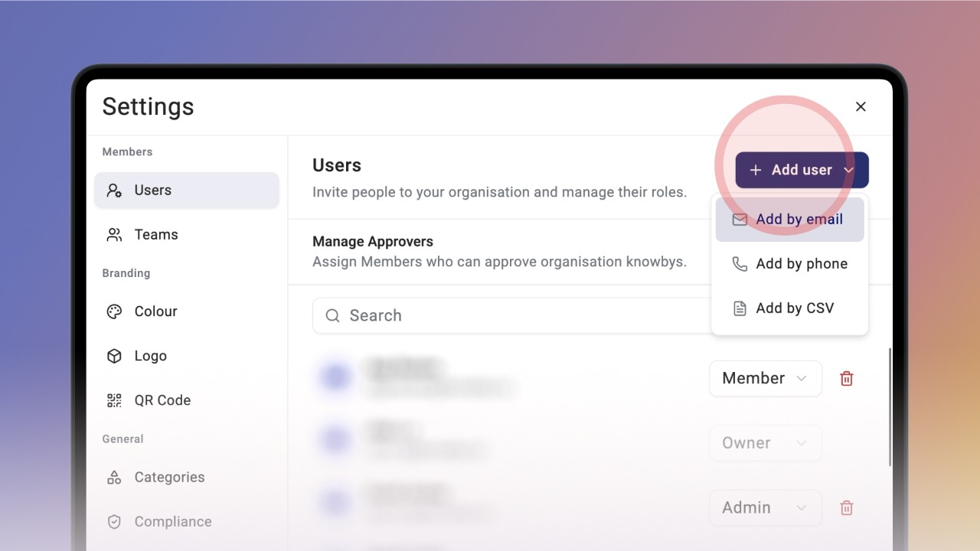Delete the Member user with trash icon

[847, 378]
